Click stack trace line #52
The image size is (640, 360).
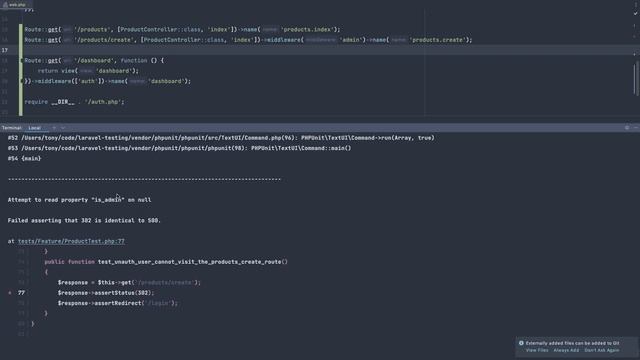click(x=221, y=138)
